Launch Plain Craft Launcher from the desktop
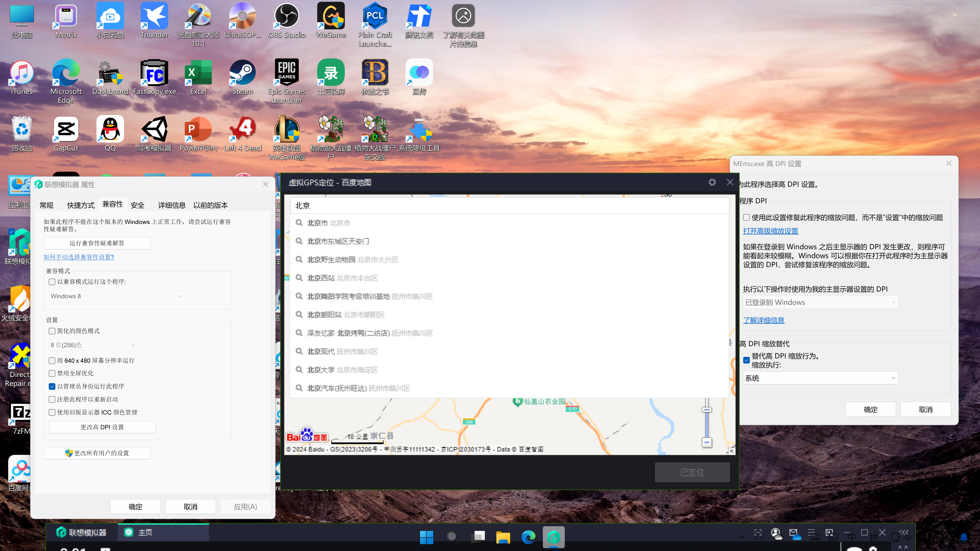This screenshot has width=980, height=551. pyautogui.click(x=375, y=25)
